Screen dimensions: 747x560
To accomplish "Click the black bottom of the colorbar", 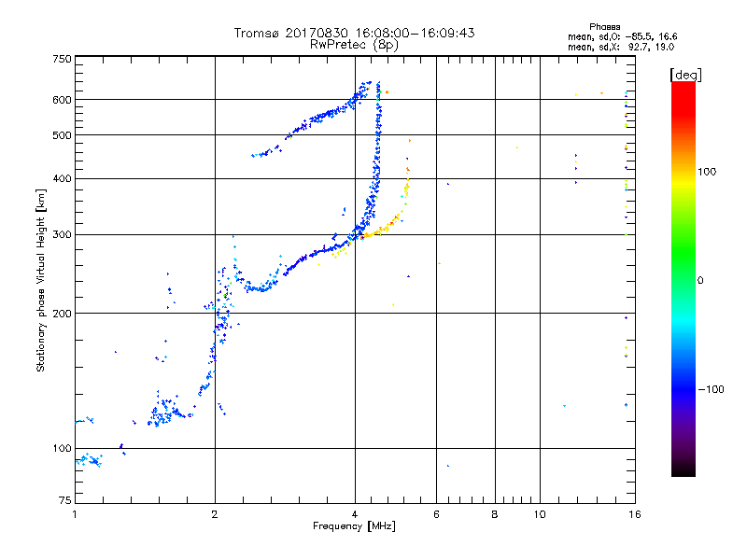I will point(684,470).
